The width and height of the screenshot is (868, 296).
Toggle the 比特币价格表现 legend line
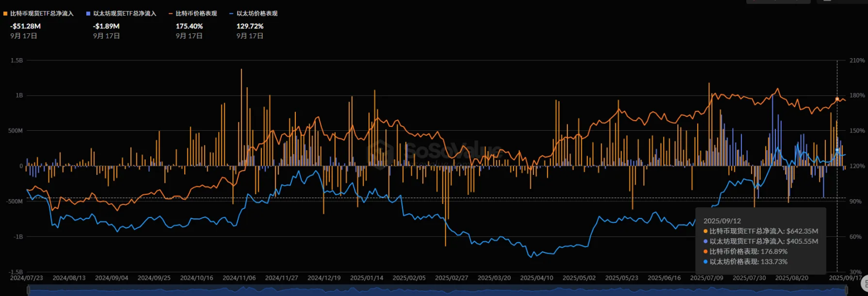click(x=196, y=13)
